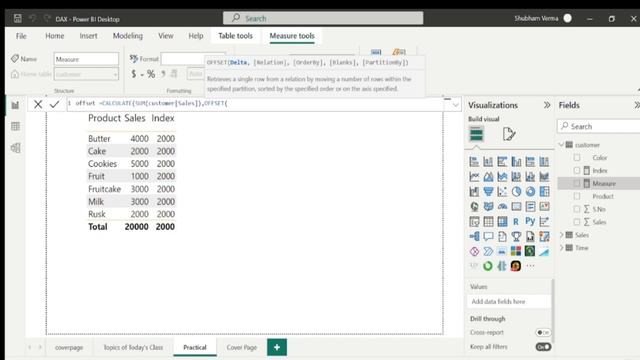Switch to the coverpage page tab
640x360 pixels.
click(69, 347)
